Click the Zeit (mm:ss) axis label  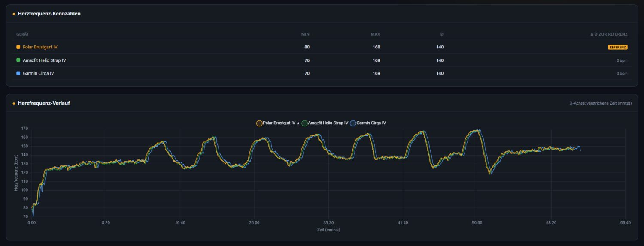pyautogui.click(x=328, y=230)
